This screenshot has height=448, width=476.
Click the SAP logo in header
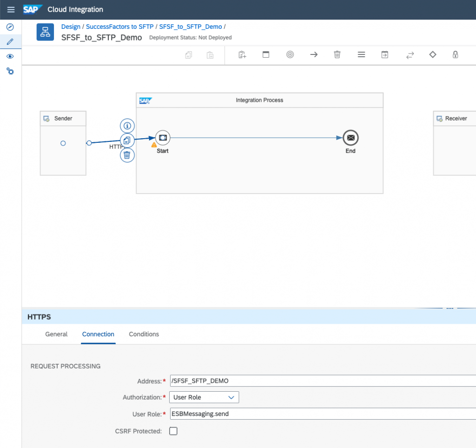33,9
